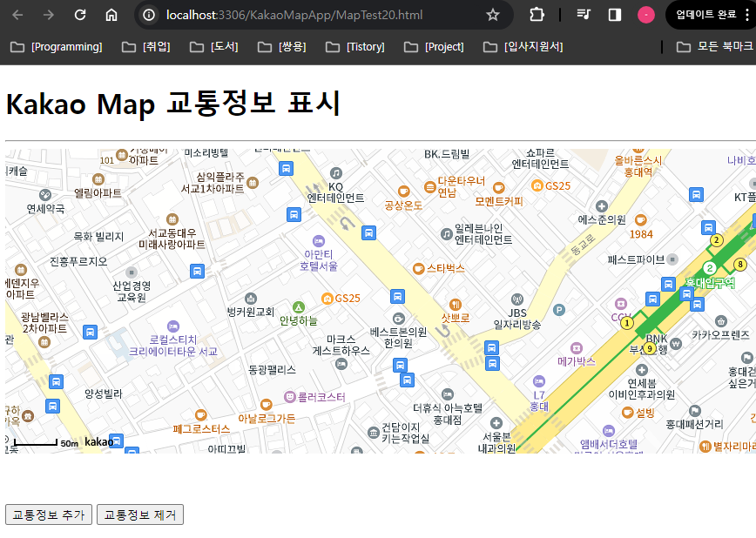This screenshot has height=538, width=756.
Task: Open site info icon in the address bar
Action: 149,15
